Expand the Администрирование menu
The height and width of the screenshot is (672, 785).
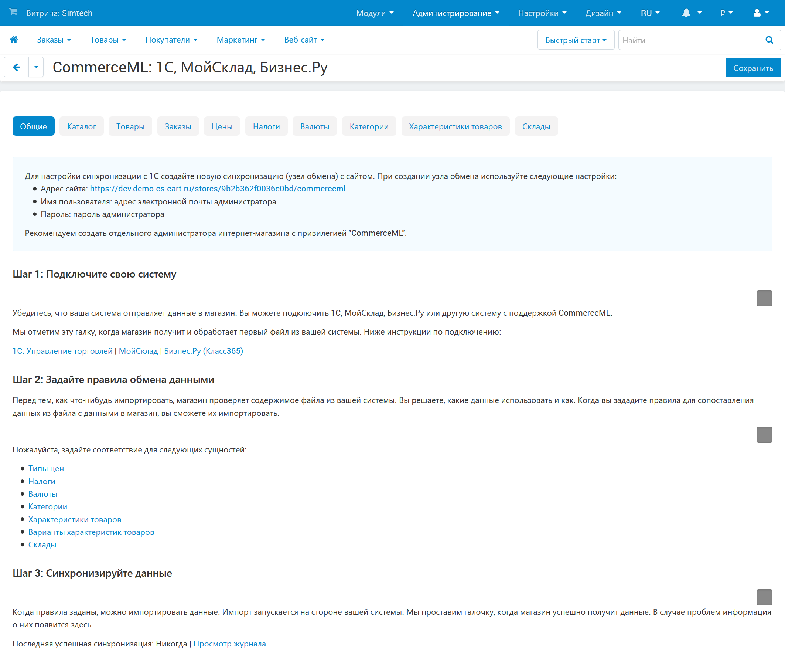[456, 13]
